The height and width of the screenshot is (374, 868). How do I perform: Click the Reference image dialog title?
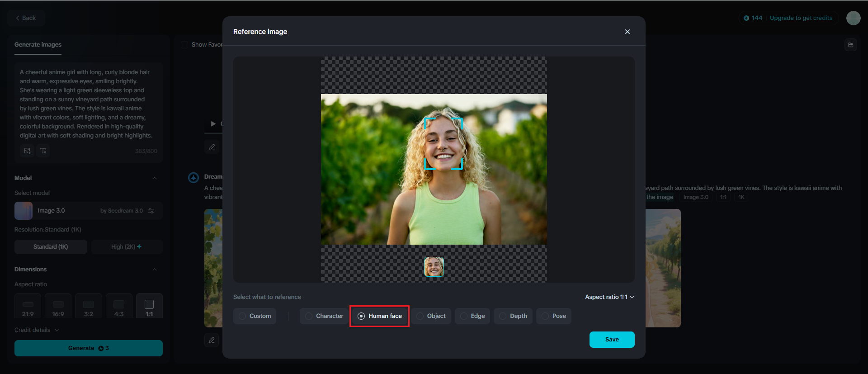tap(260, 32)
